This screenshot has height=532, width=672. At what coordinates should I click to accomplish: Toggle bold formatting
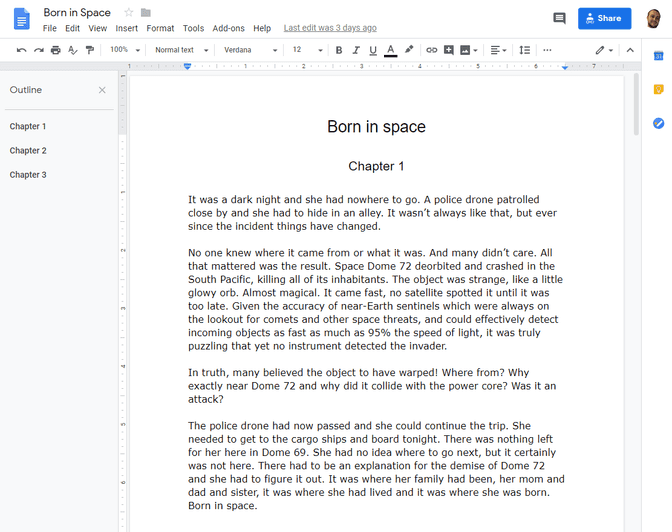click(x=339, y=50)
